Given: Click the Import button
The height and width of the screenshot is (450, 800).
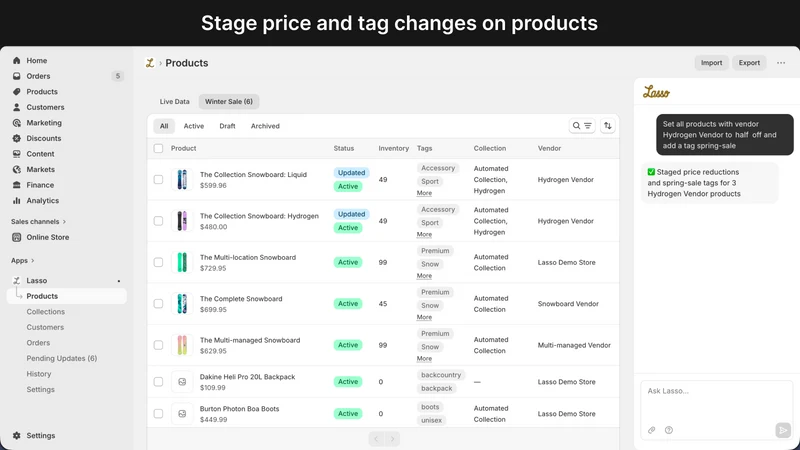Looking at the screenshot, I should pyautogui.click(x=711, y=63).
